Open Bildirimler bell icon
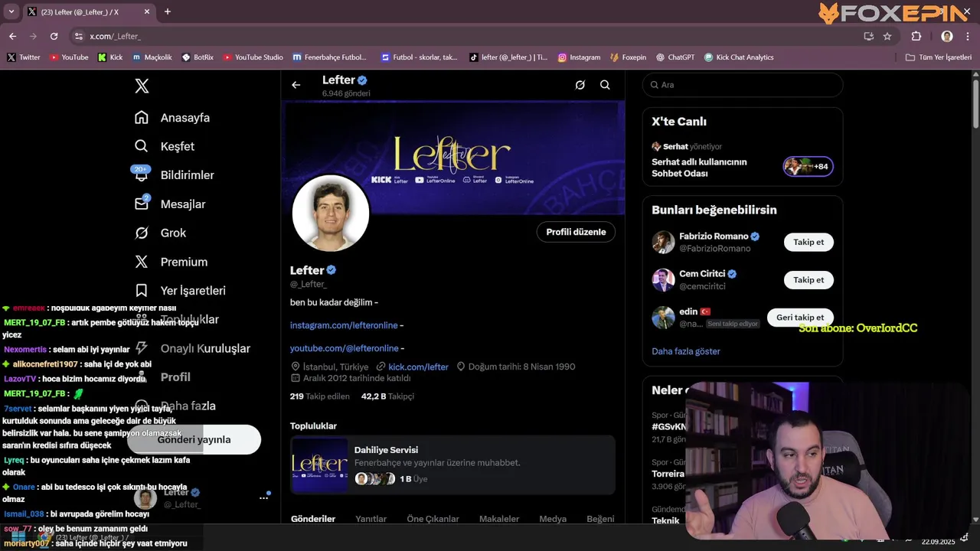 click(x=141, y=175)
